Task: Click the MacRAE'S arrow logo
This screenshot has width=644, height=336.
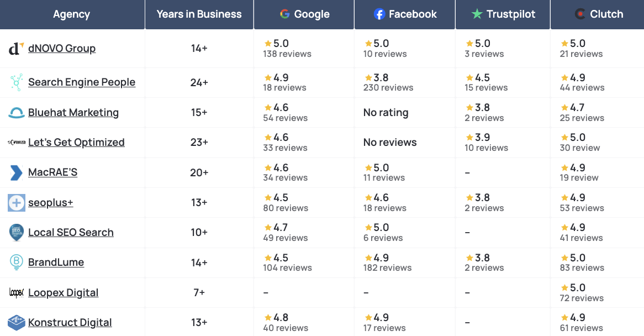Action: tap(15, 172)
